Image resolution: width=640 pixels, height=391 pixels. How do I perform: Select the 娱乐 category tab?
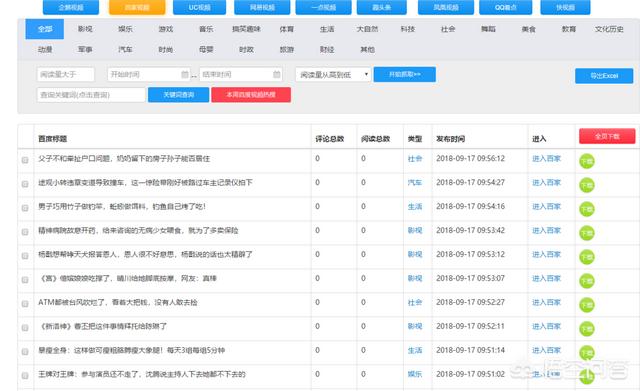coord(125,29)
